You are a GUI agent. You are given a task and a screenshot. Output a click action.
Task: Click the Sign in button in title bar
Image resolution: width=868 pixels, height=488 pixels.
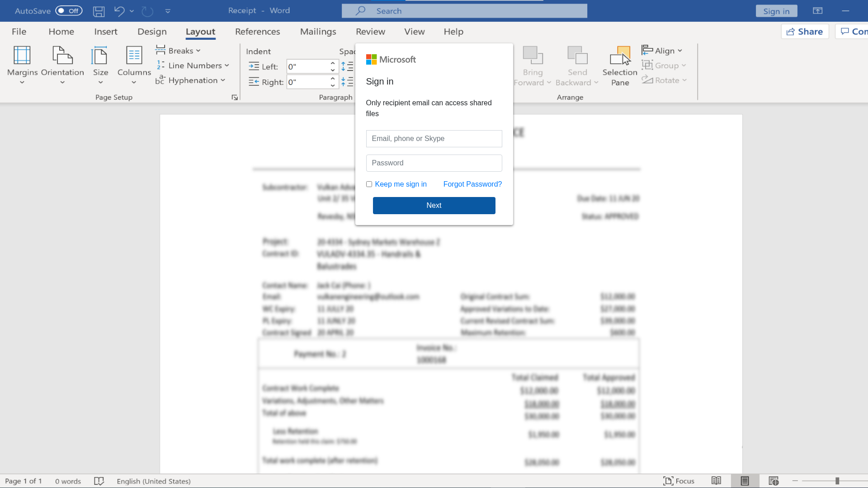tap(776, 11)
